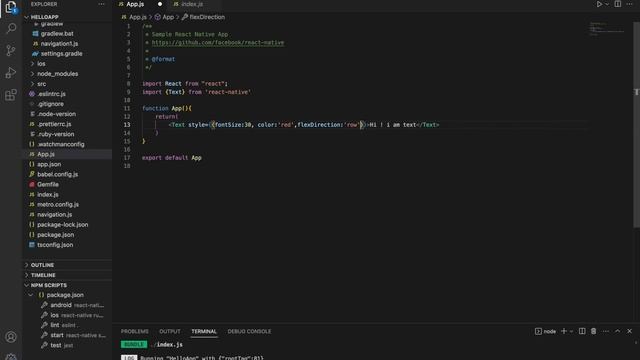Image resolution: width=640 pixels, height=360 pixels.
Task: Click the editor vertical scrollbar
Action: 636,124
